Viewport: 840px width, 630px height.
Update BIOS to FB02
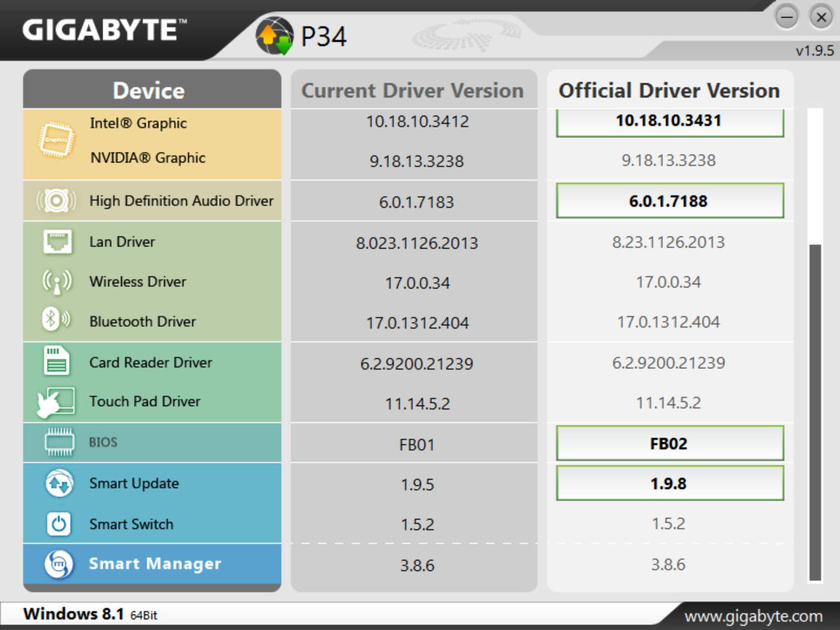tap(669, 444)
